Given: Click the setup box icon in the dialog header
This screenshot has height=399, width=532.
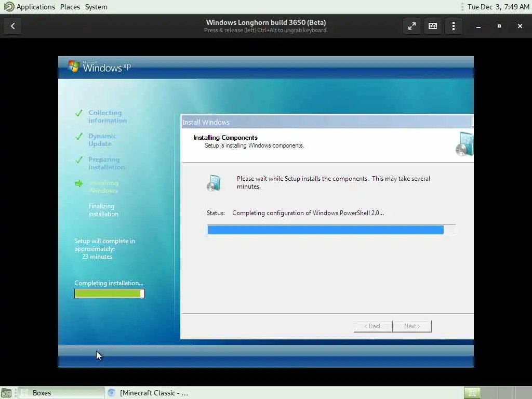Looking at the screenshot, I should [464, 144].
